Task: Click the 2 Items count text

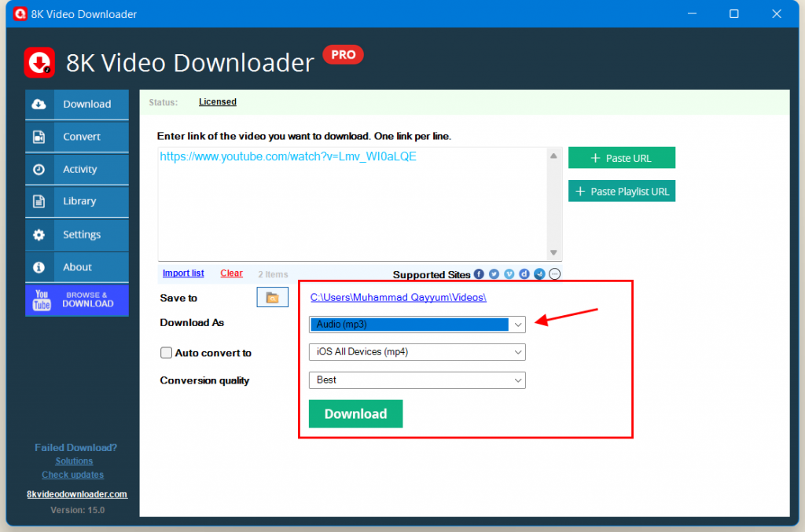Action: [x=273, y=274]
